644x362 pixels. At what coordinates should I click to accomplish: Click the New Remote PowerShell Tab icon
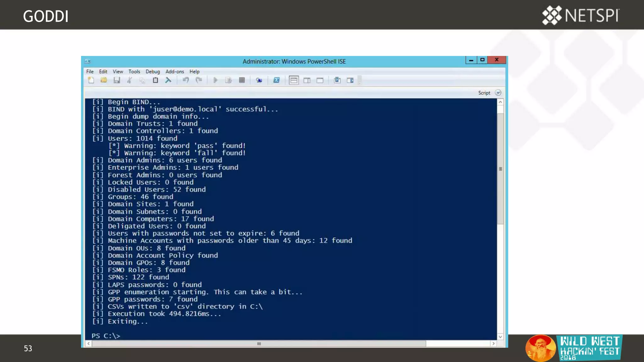point(259,80)
